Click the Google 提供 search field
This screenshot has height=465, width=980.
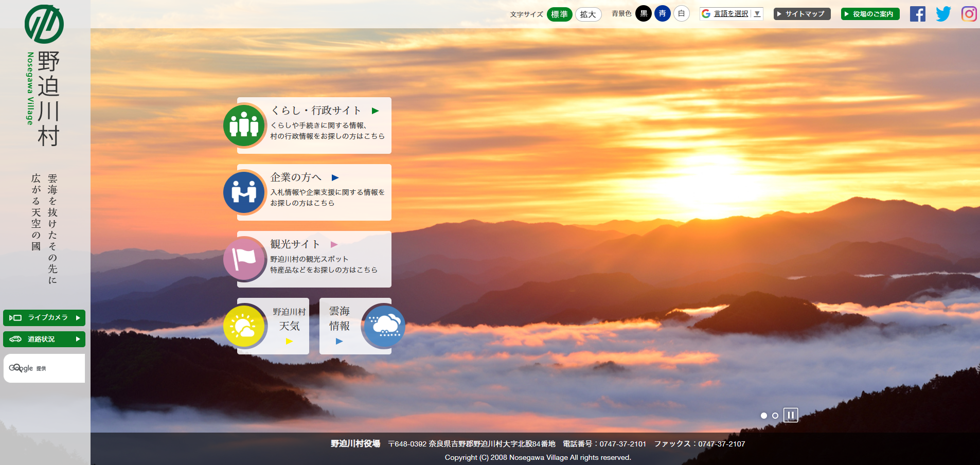[x=44, y=368]
